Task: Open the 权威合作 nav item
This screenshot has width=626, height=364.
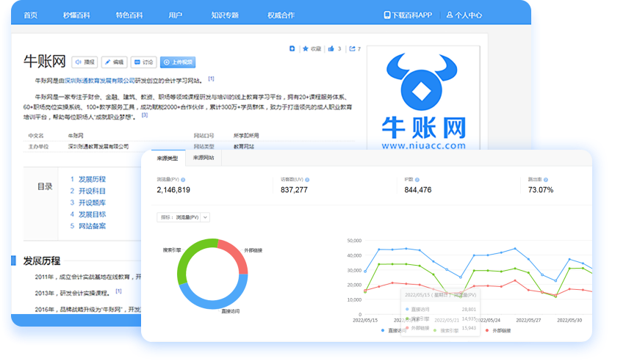Action: click(x=281, y=15)
